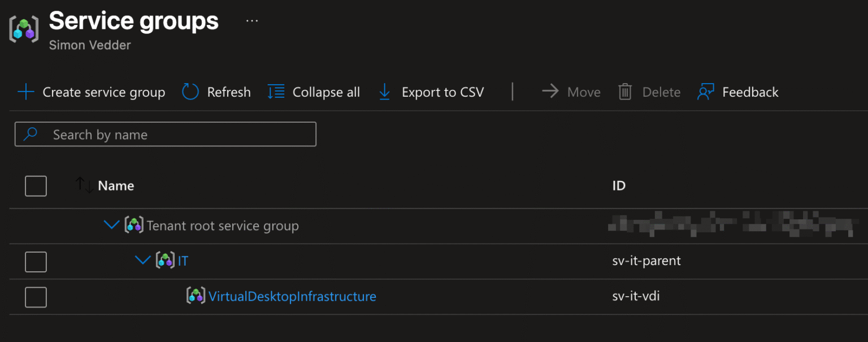Click the Move arrow icon
Image resolution: width=868 pixels, height=342 pixels.
point(550,92)
